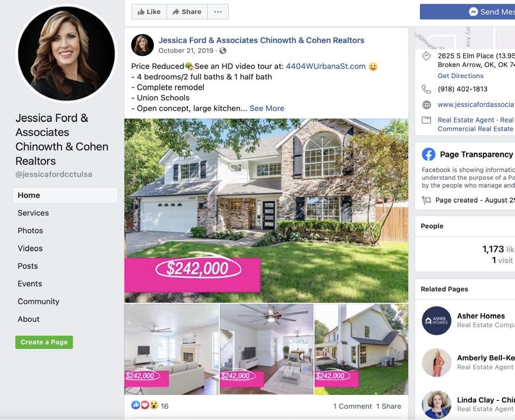Image resolution: width=515 pixels, height=420 pixels.
Task: Click the Asher Homes page logo
Action: tap(436, 321)
